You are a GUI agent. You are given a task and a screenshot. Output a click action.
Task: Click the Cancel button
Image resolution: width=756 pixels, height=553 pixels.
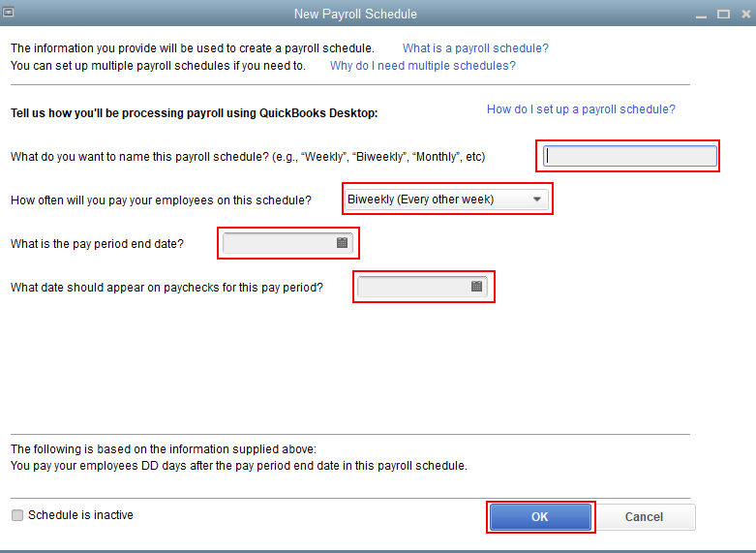click(644, 517)
